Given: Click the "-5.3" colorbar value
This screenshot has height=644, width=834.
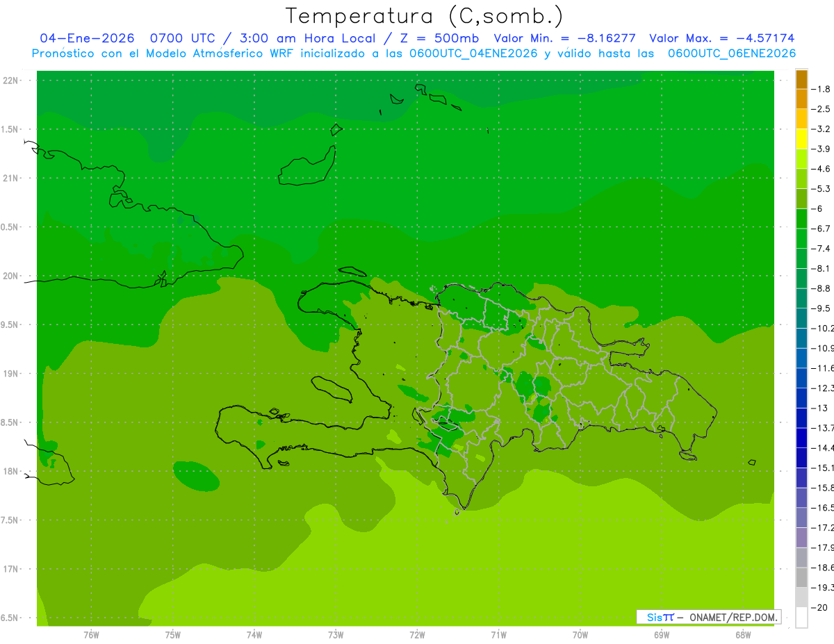Looking at the screenshot, I should [x=821, y=189].
